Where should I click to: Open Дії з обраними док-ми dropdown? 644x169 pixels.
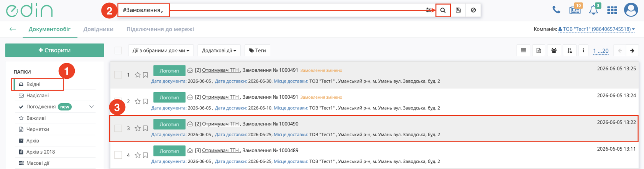tap(161, 50)
